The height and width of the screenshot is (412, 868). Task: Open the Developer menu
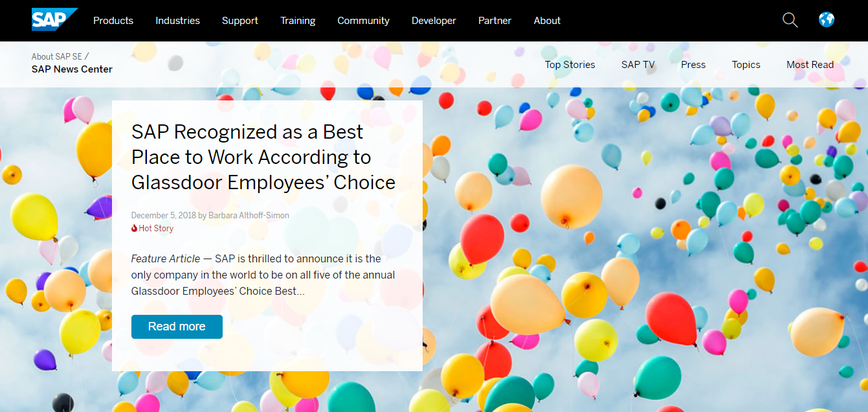point(434,21)
